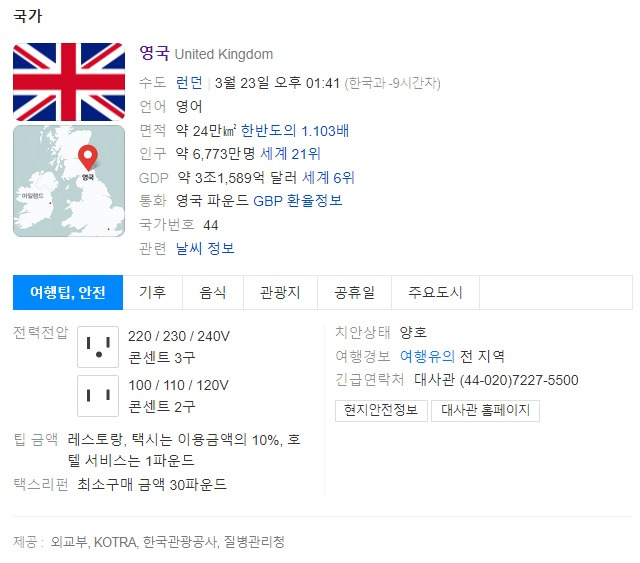Open the UK map thumbnail
Viewport: 640px width, 563px height.
(69, 181)
